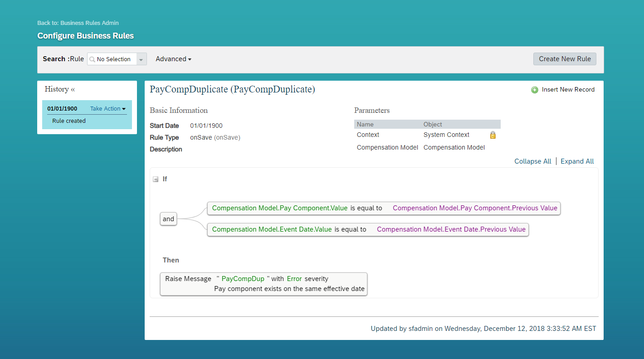The height and width of the screenshot is (359, 644).
Task: Click the Error severity value
Action: pos(294,279)
